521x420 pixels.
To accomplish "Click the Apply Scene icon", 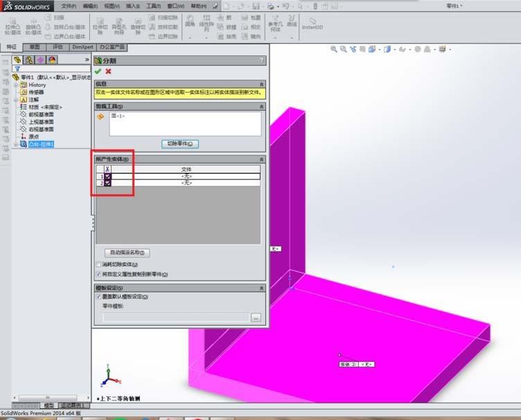I will coord(427,49).
